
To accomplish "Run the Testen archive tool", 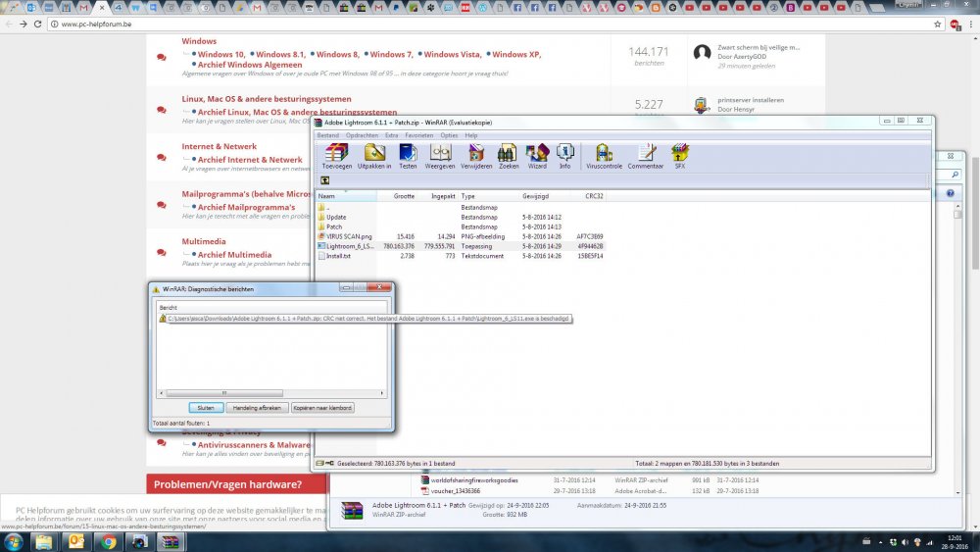I will (408, 154).
